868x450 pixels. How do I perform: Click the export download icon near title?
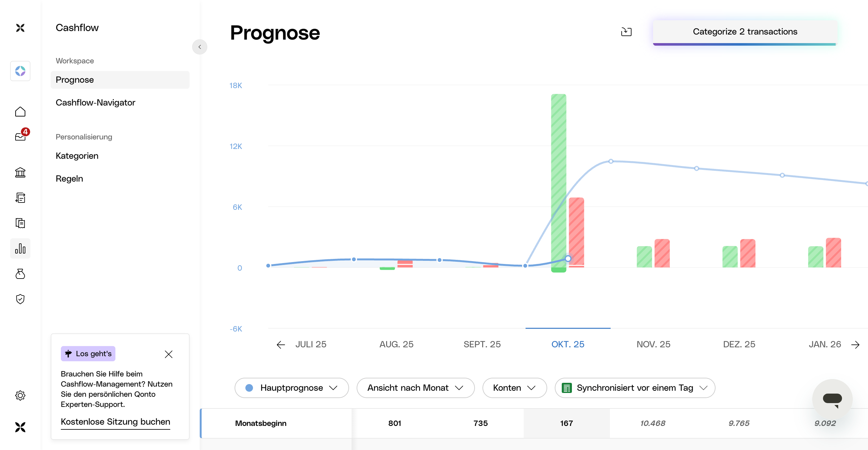click(x=626, y=32)
